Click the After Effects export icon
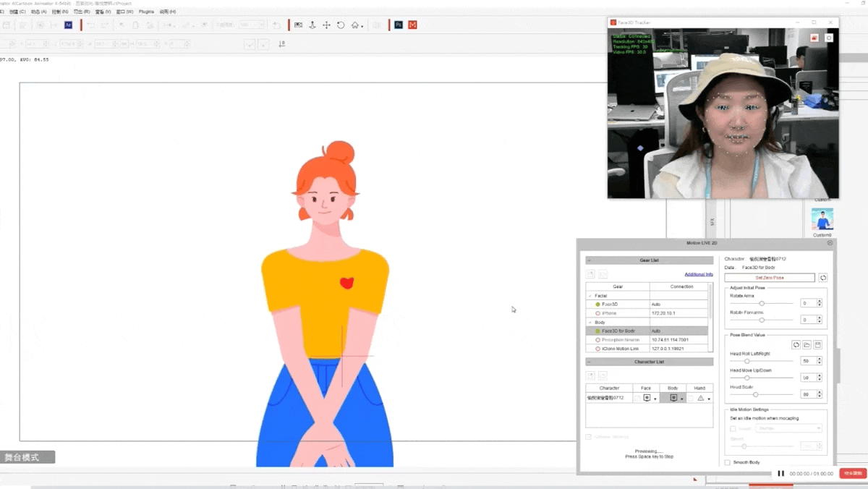Viewport: 868px width, 489px height. [69, 25]
